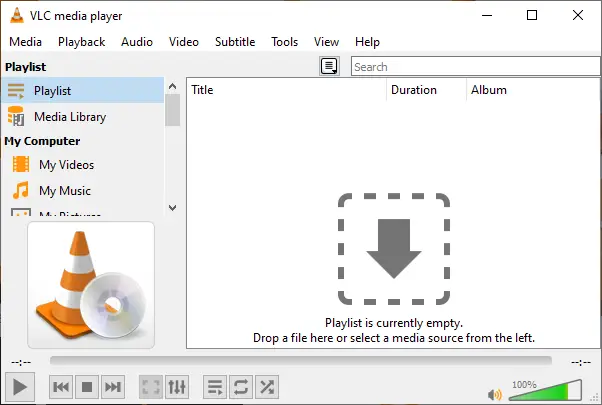
Task: Toggle fullscreen video mode icon
Action: click(x=151, y=387)
